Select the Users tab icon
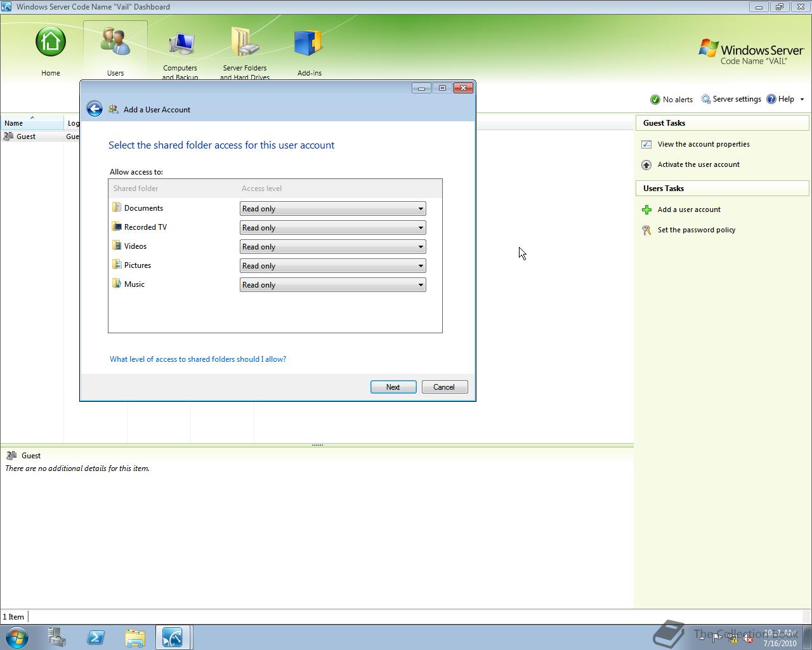This screenshot has height=650, width=812. 115,42
